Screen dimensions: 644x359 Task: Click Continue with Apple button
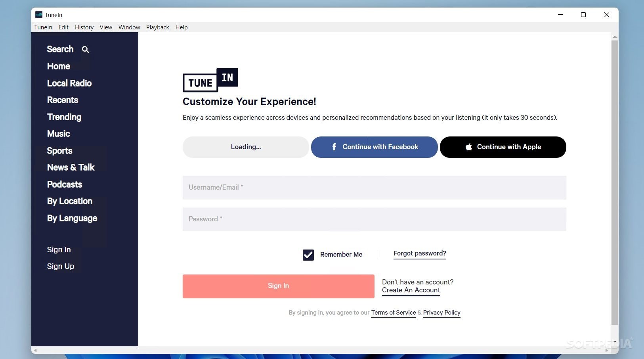tap(503, 147)
